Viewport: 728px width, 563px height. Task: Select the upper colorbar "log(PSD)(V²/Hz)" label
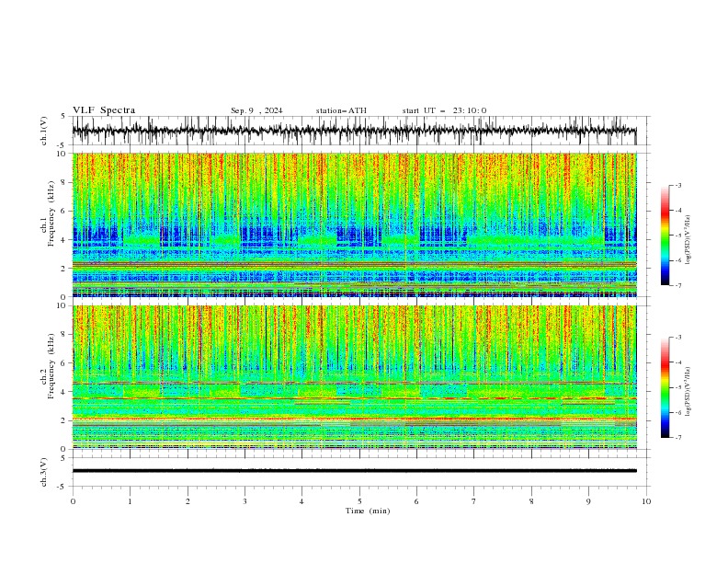(x=688, y=240)
